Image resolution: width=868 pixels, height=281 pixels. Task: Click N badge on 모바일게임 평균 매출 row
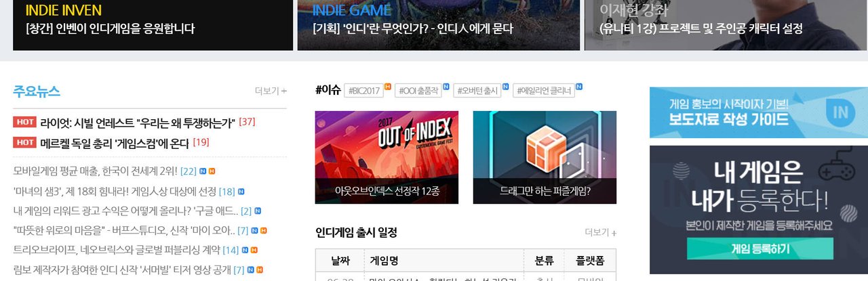203,171
